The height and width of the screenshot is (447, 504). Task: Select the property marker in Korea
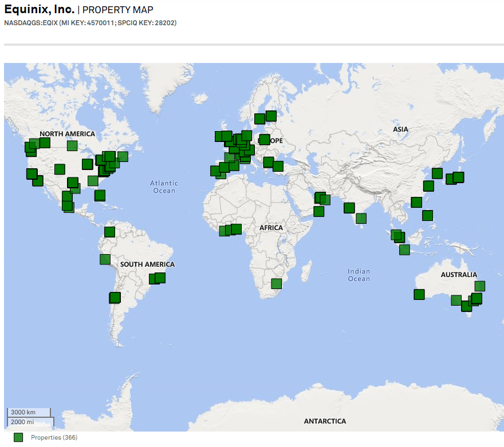click(x=437, y=173)
